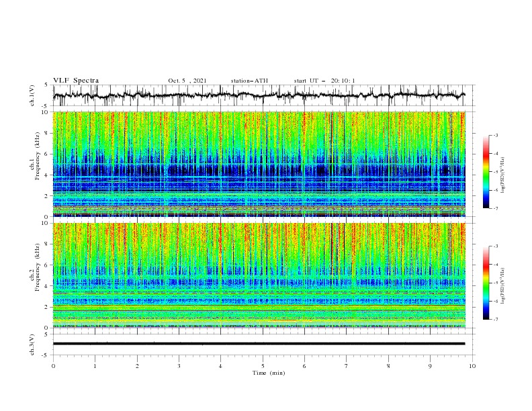Image resolution: width=532 pixels, height=411 pixels.
Task: Click the "-3" tick on ch.1 color bar
Action: coord(495,135)
